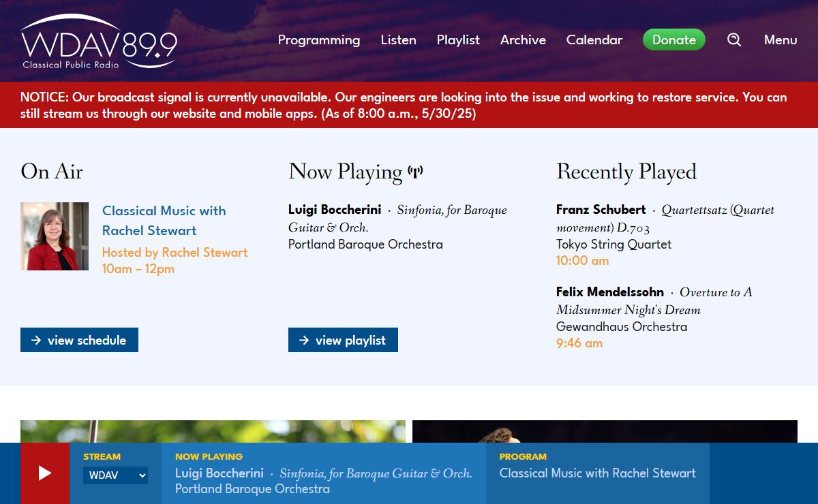Image resolution: width=818 pixels, height=504 pixels.
Task: Click the red broadcast signal notice banner
Action: pyautogui.click(x=409, y=105)
